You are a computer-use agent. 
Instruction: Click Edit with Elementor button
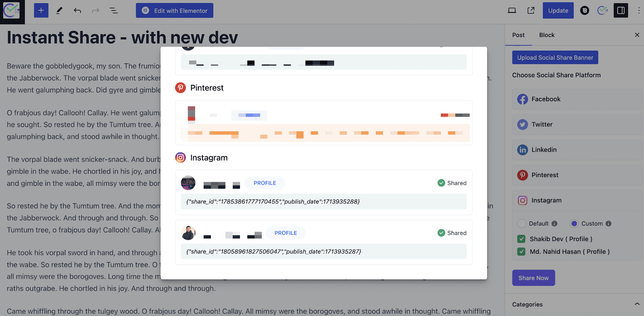(175, 10)
